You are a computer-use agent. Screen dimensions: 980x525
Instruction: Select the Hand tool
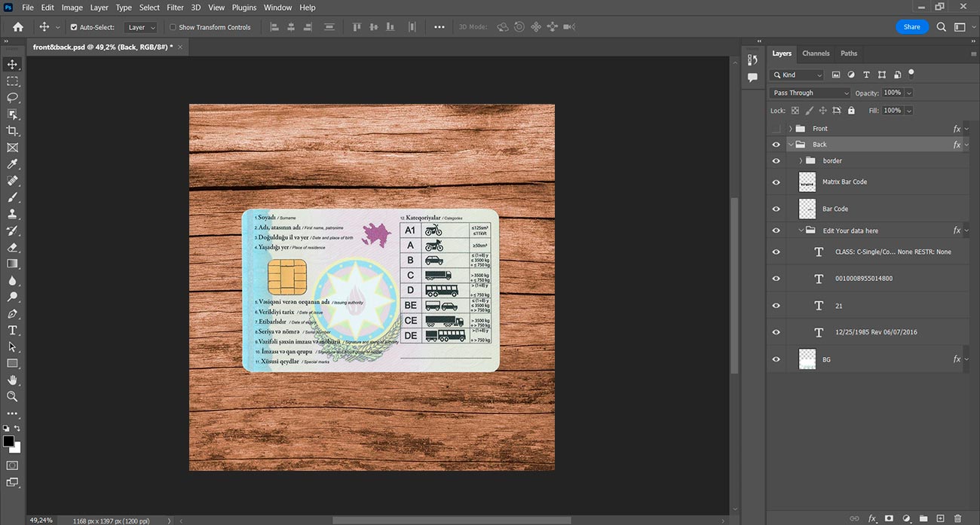(12, 380)
